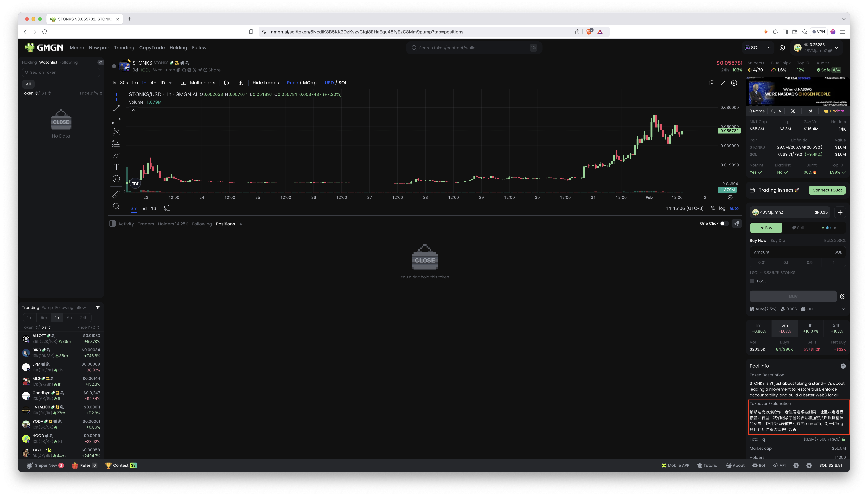Open the emoji sticker tool
868x496 pixels.
point(116,179)
